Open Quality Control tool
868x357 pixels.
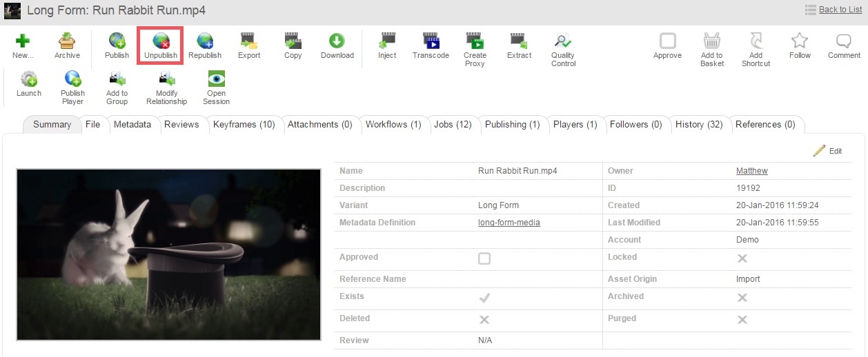tap(563, 42)
